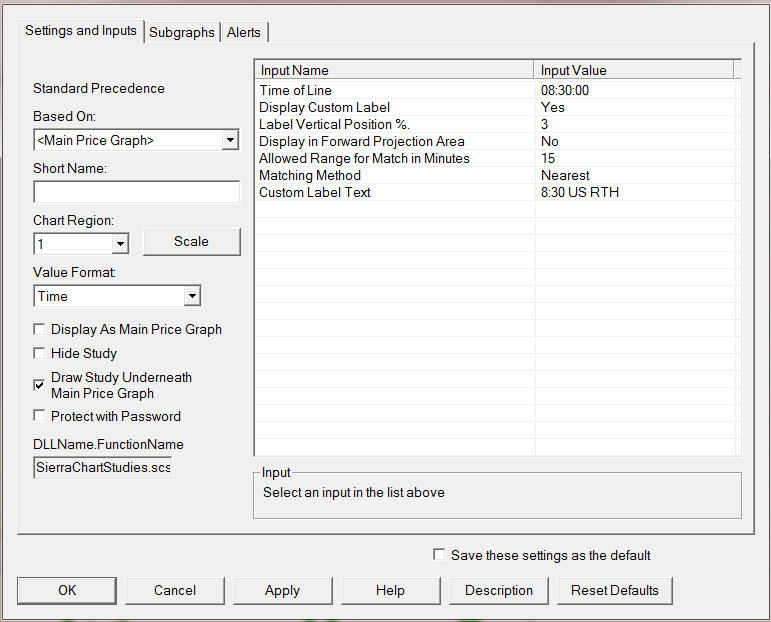Click the Custom Label Text value
This screenshot has width=771, height=622.
tap(580, 192)
